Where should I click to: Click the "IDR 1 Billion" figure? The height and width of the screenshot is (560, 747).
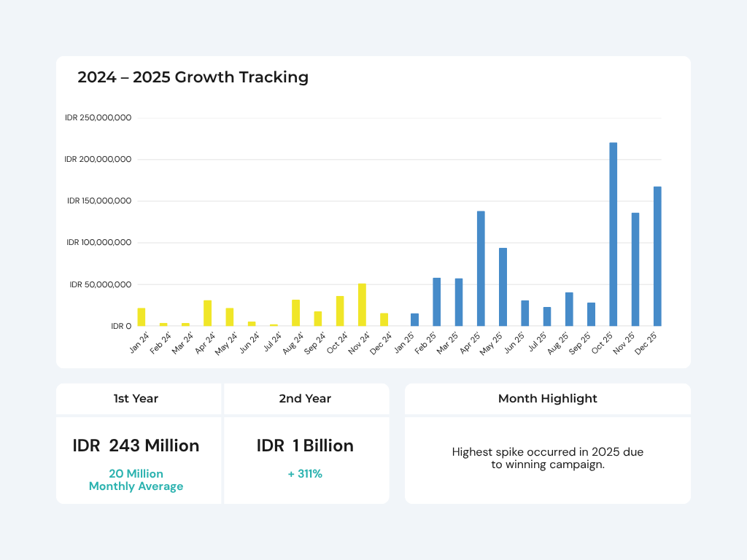305,446
